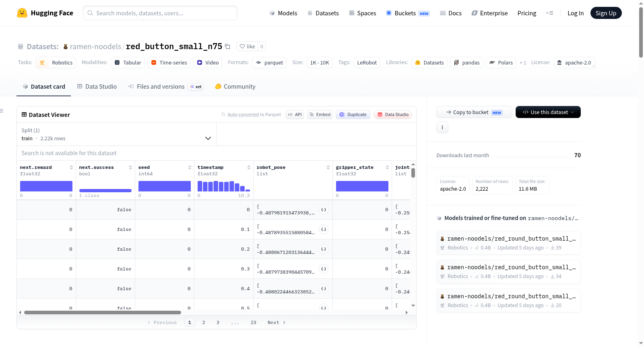
Task: Click the Robotics task tag
Action: (56, 62)
